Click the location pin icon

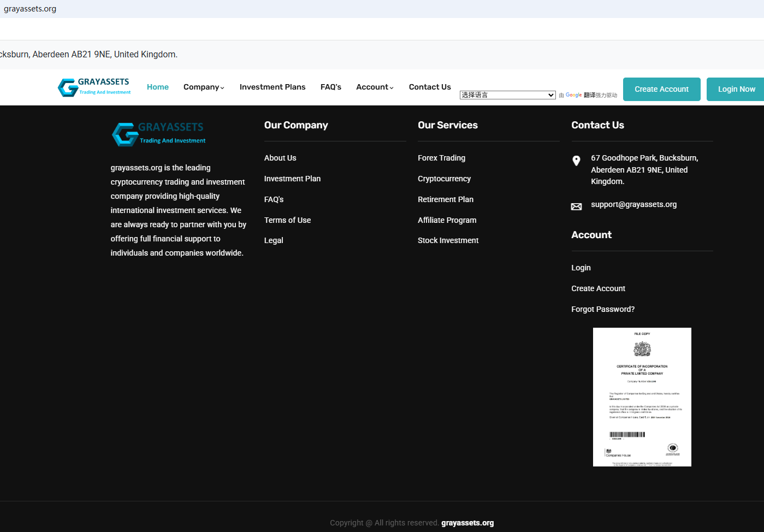click(x=576, y=161)
